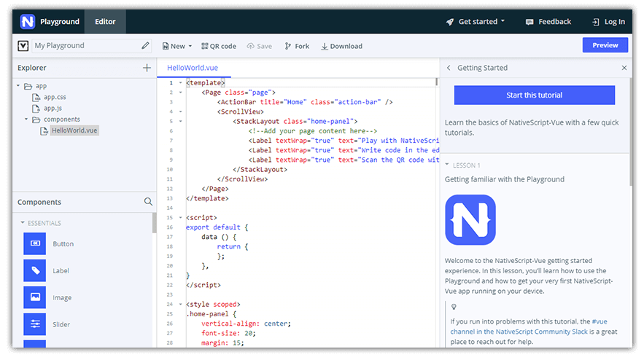Click the Button component icon
This screenshot has width=644, height=360.
click(x=34, y=243)
